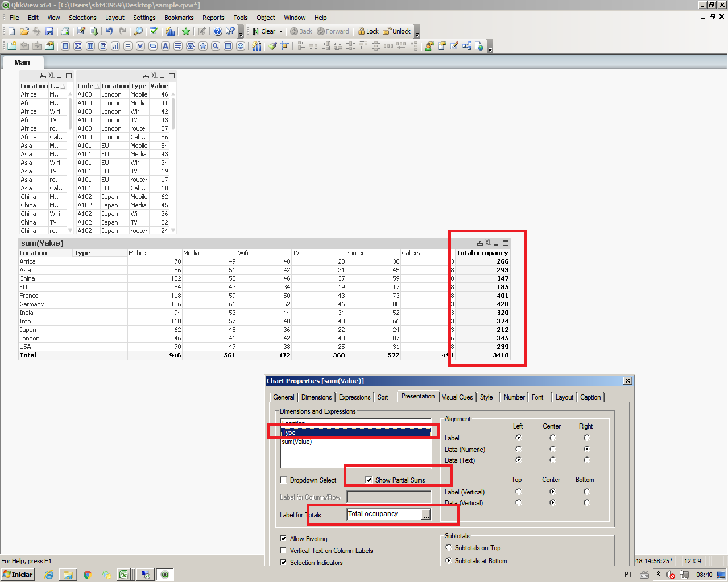
Task: Launch Chrome from the taskbar
Action: pos(88,575)
